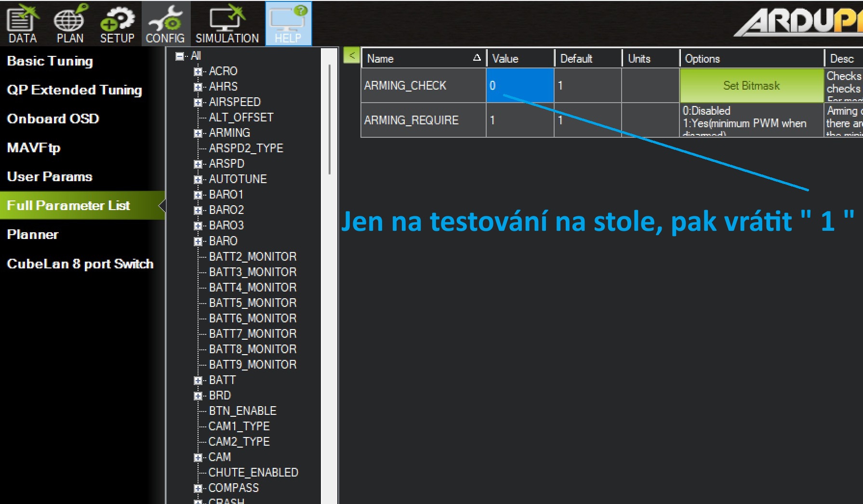
Task: Open Basic Tuning page
Action: click(50, 61)
